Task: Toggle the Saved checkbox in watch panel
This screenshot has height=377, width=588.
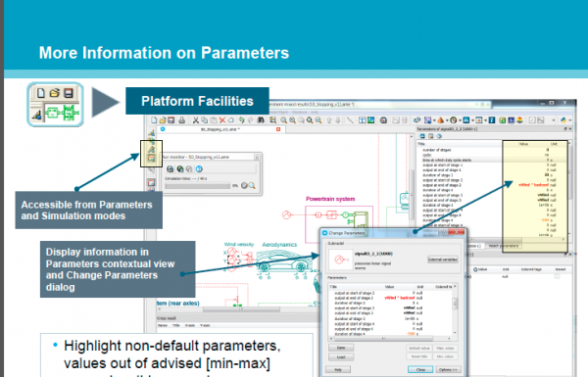Action: pyautogui.click(x=557, y=276)
